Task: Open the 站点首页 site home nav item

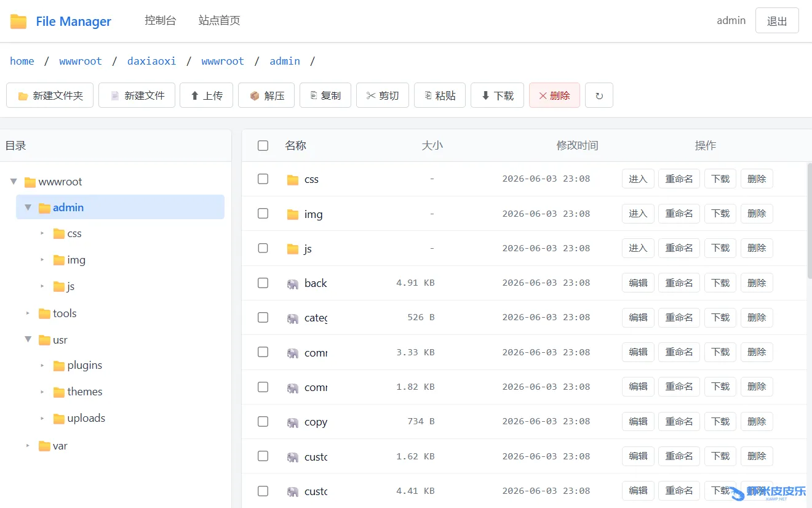Action: click(x=220, y=20)
